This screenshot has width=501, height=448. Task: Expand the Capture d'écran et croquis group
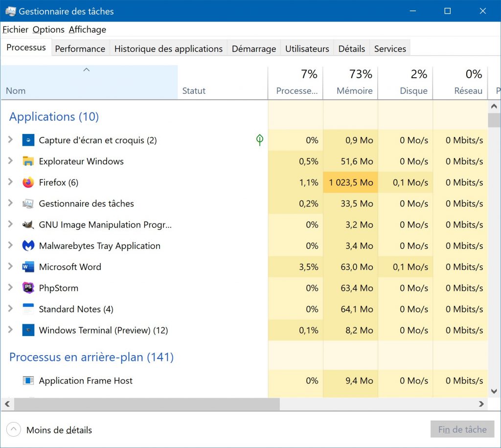click(x=10, y=140)
